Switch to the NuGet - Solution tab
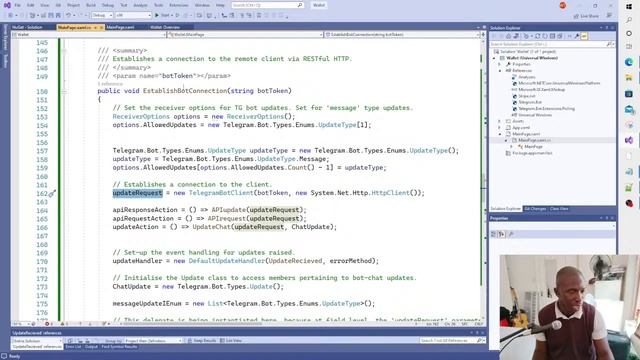 coord(27,27)
